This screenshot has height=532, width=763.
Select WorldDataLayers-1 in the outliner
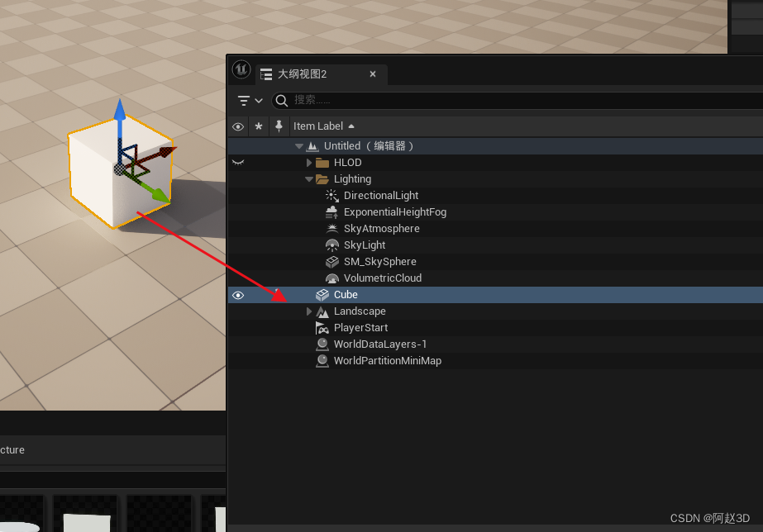pyautogui.click(x=380, y=344)
